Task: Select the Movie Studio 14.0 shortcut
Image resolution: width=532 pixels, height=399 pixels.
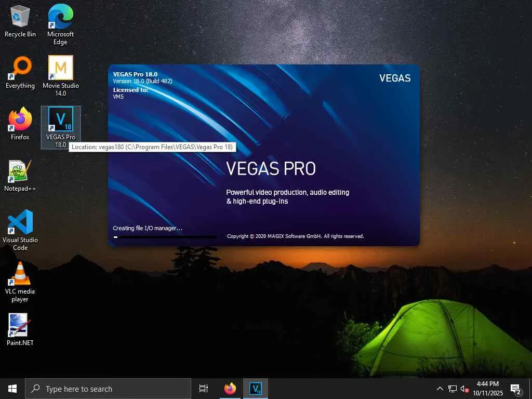Action: [60, 76]
